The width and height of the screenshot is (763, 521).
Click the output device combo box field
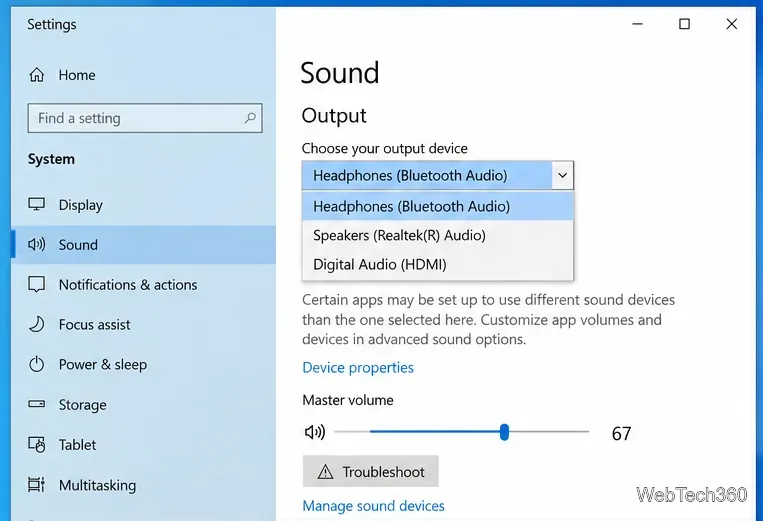click(x=437, y=175)
